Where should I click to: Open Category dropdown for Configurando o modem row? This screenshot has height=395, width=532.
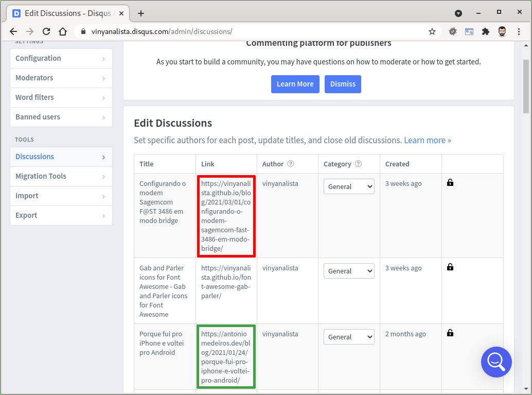tap(349, 186)
